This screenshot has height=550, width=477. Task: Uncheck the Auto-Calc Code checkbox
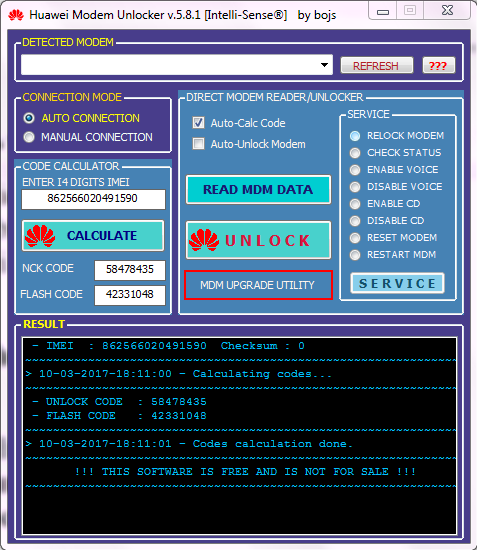tap(199, 123)
